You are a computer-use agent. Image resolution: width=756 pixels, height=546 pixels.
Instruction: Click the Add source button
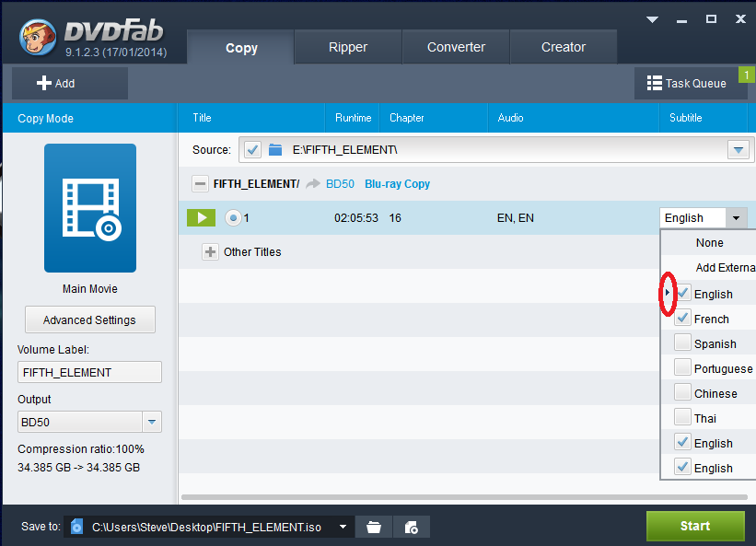(x=70, y=84)
